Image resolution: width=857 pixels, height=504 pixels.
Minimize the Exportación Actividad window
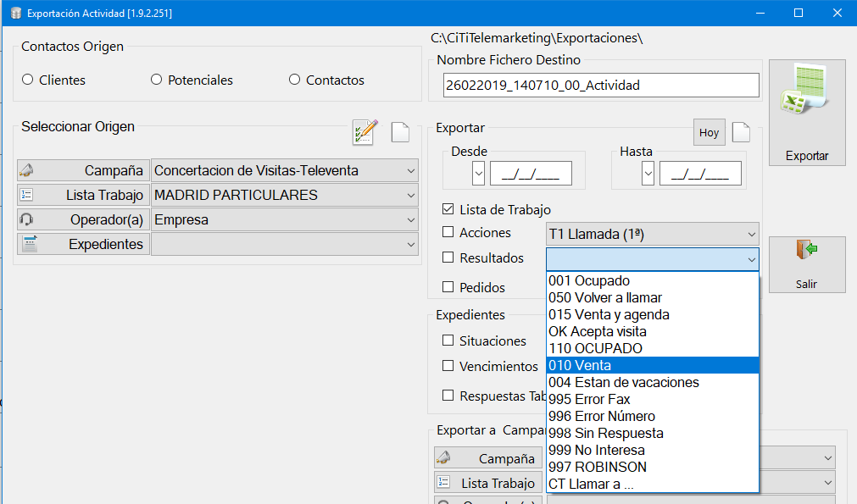point(760,13)
